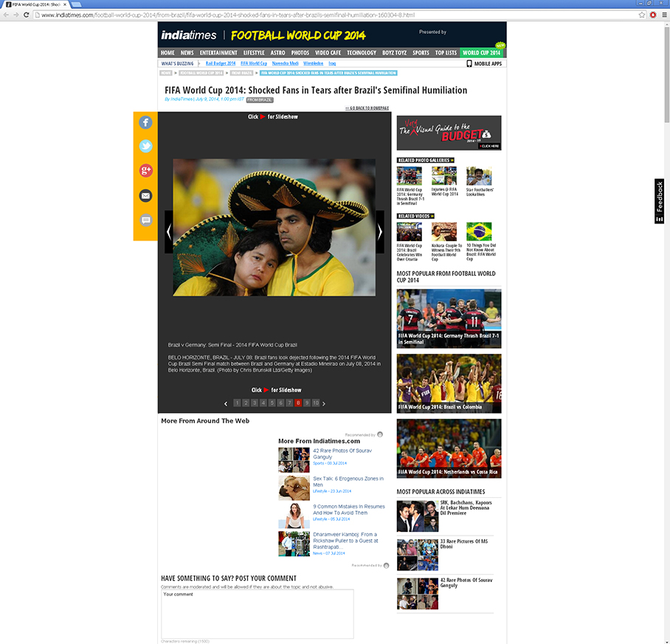Go to previous slideshow photo arrow
The image size is (670, 644).
pyautogui.click(x=169, y=232)
